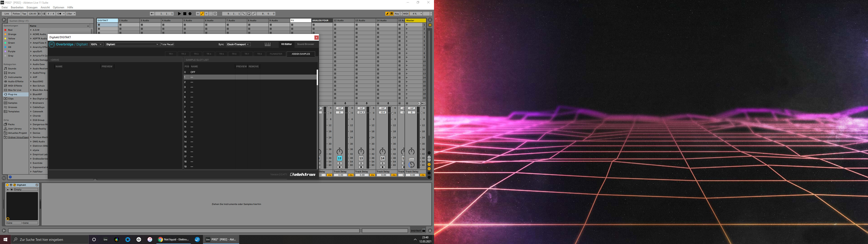Open the Ansicht menu

click(x=45, y=7)
